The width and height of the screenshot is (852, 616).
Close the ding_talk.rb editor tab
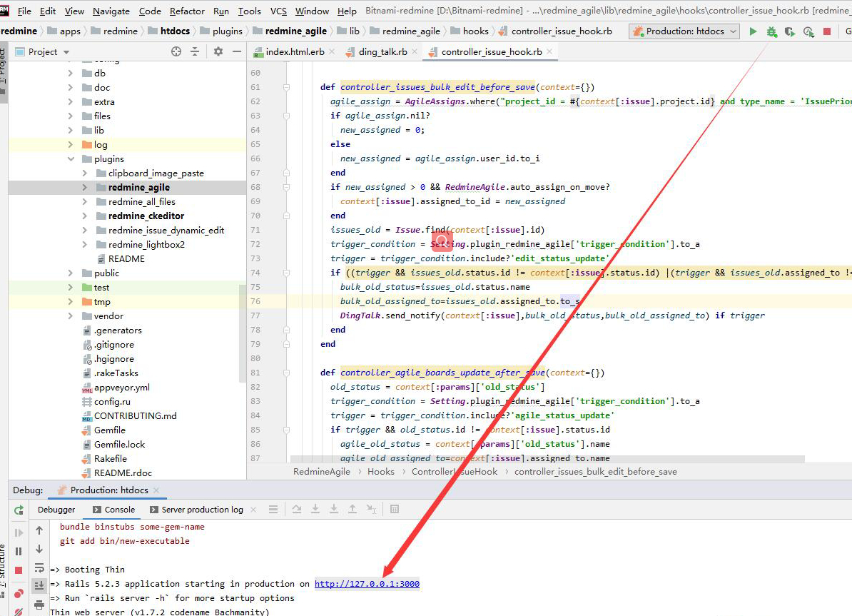click(x=415, y=51)
